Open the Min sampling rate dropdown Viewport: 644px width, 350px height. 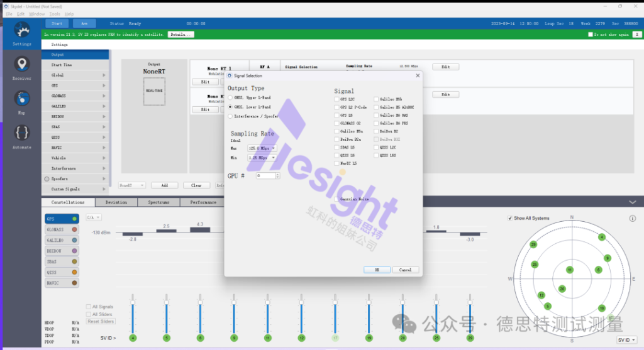point(262,158)
